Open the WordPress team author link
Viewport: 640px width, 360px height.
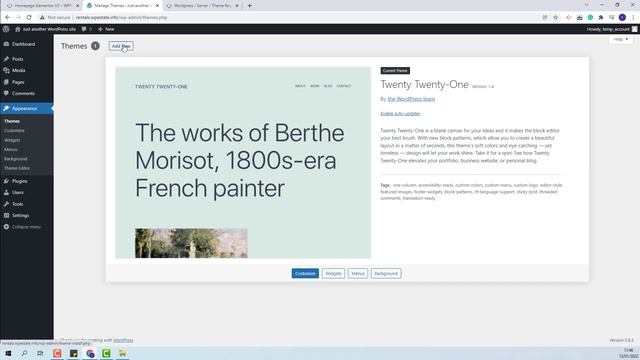point(411,99)
